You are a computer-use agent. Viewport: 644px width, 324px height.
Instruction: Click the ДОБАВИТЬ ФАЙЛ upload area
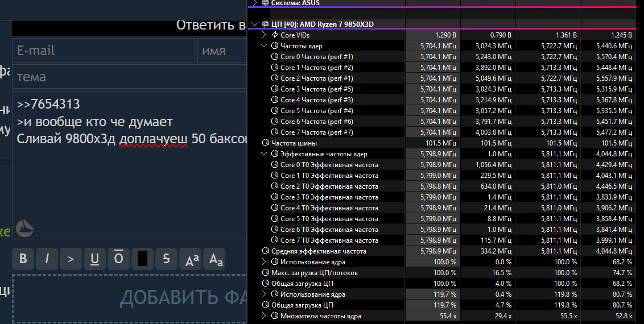click(x=129, y=298)
